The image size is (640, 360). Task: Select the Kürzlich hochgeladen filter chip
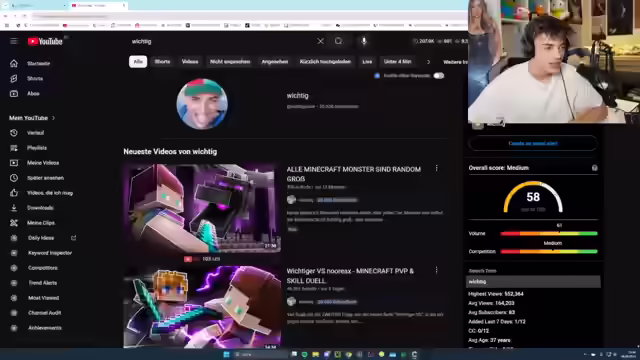[325, 62]
